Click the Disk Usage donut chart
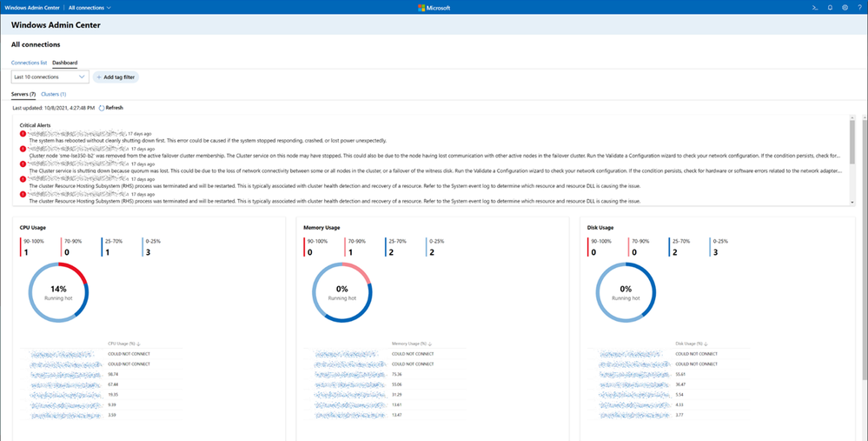This screenshot has width=868, height=441. point(626,292)
